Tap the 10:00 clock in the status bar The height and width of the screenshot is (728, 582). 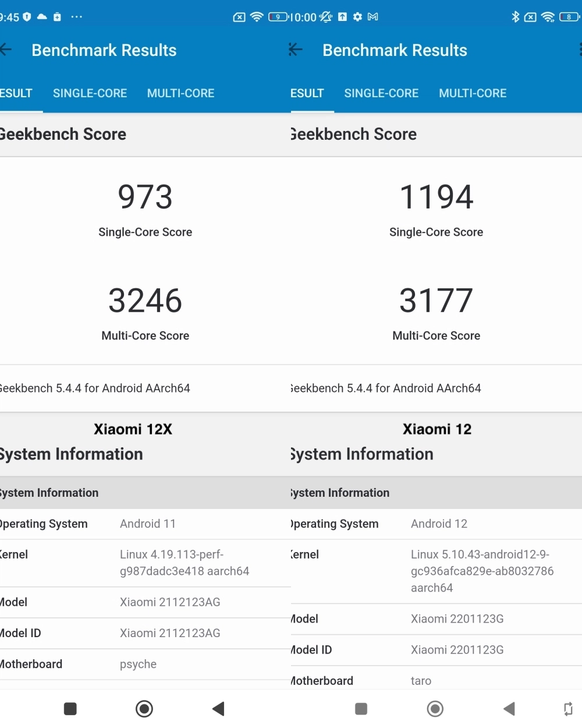coord(303,17)
